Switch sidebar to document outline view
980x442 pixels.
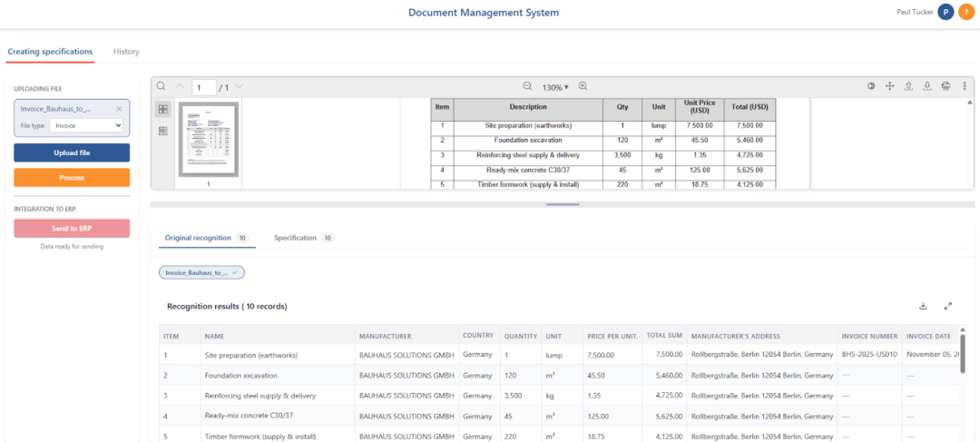click(163, 131)
